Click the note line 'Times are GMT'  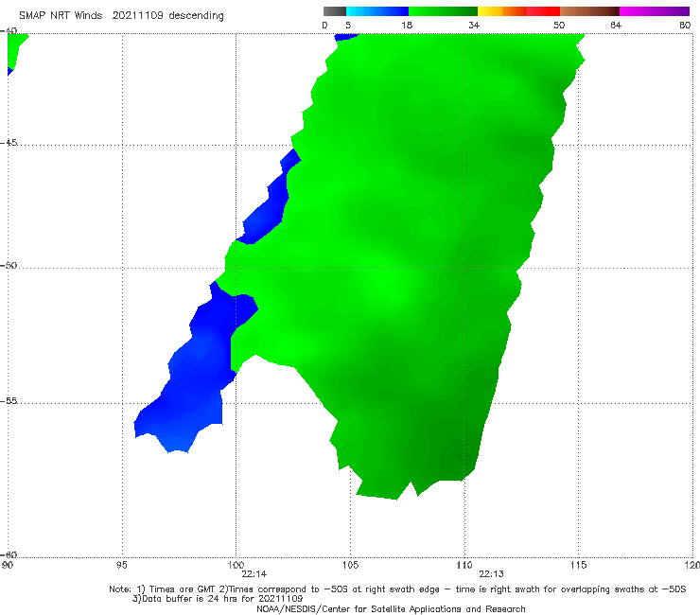point(183,589)
